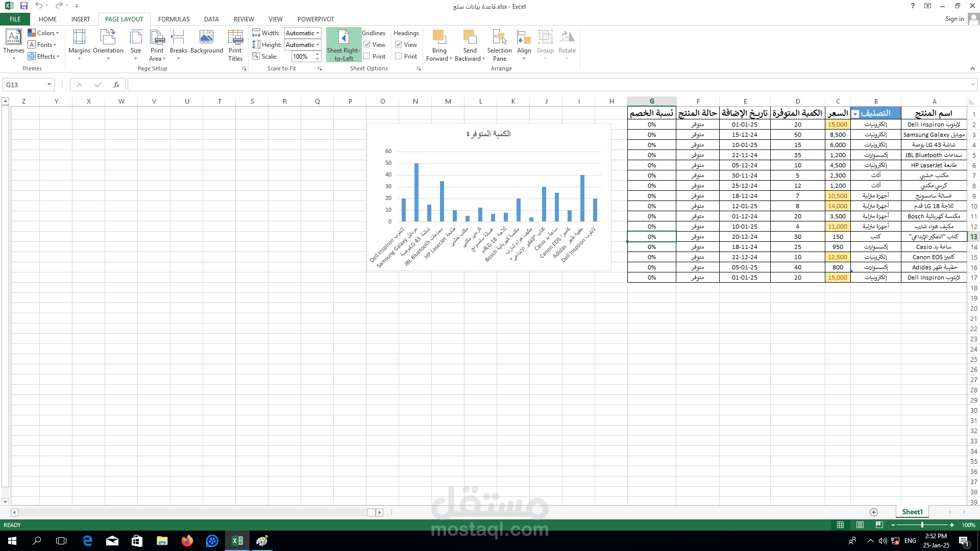The width and height of the screenshot is (980, 551).
Task: Open the FILE menu
Action: [x=15, y=19]
